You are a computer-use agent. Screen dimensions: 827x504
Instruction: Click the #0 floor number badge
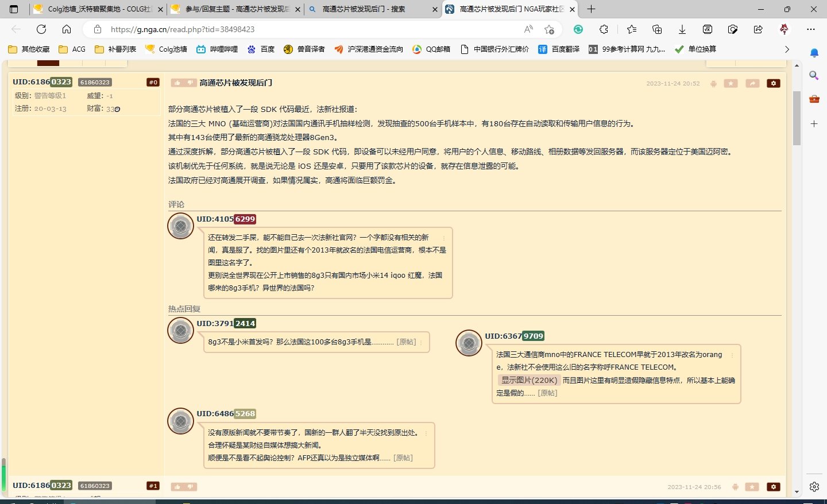point(153,83)
